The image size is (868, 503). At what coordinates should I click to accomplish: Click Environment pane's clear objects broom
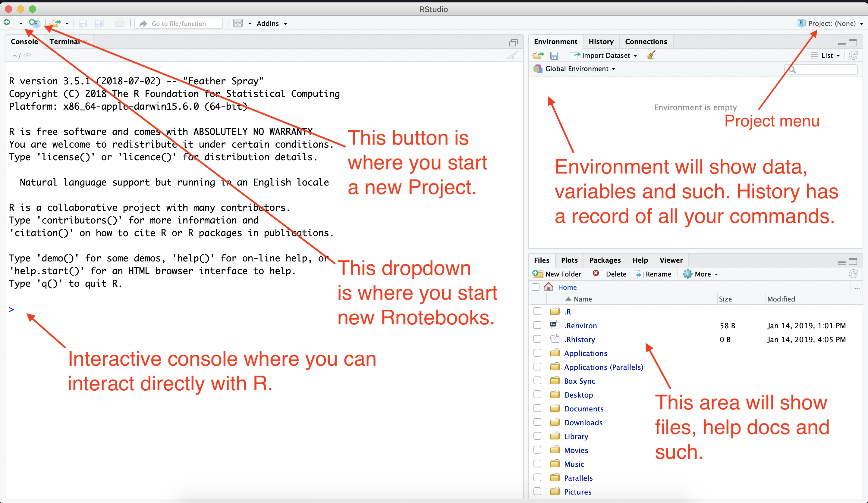pos(651,55)
